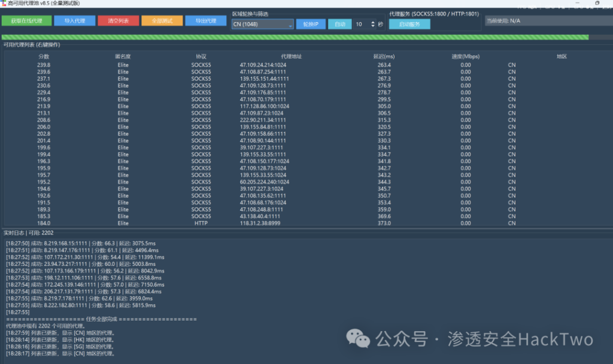Click the app icon in title bar
The width and height of the screenshot is (613, 364).
coord(4,4)
